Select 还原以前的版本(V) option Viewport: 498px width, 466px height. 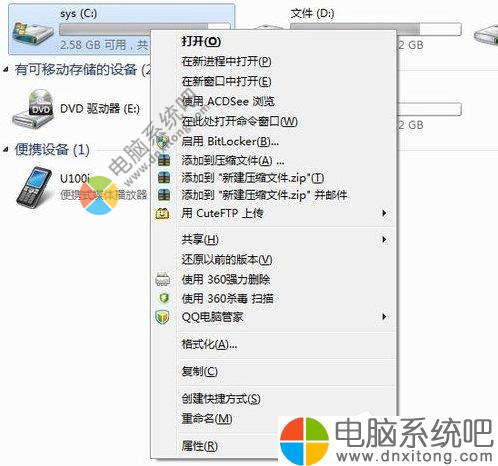pyautogui.click(x=227, y=259)
